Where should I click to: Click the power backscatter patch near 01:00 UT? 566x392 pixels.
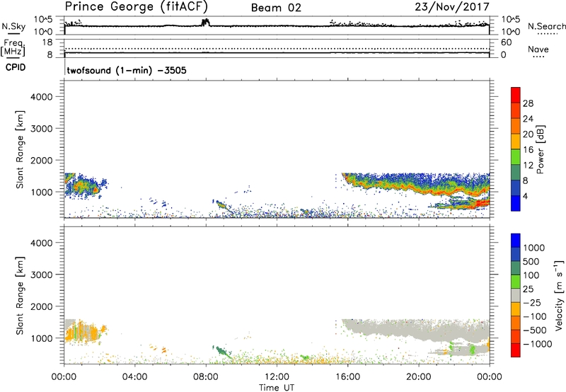click(83, 187)
